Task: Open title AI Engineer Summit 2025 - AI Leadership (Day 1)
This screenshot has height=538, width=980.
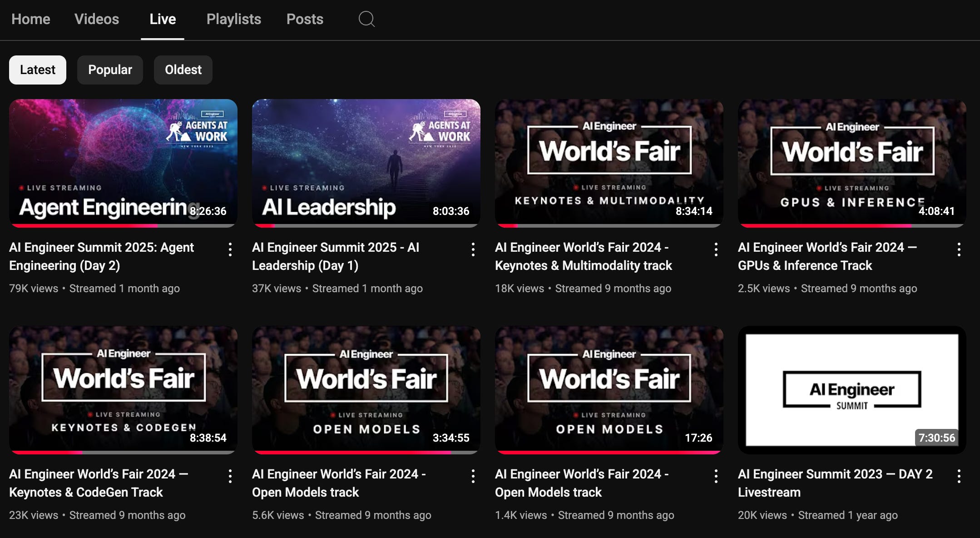Action: pyautogui.click(x=336, y=256)
